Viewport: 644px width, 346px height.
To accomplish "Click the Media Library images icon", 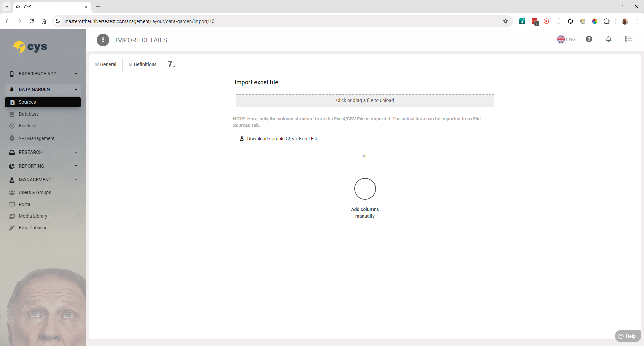I will tap(12, 216).
